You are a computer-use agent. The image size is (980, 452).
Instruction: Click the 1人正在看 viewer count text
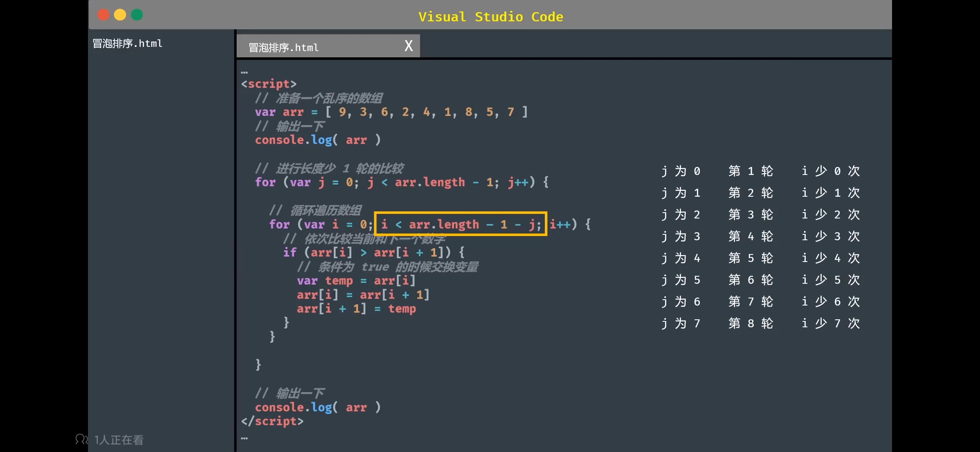coord(119,440)
